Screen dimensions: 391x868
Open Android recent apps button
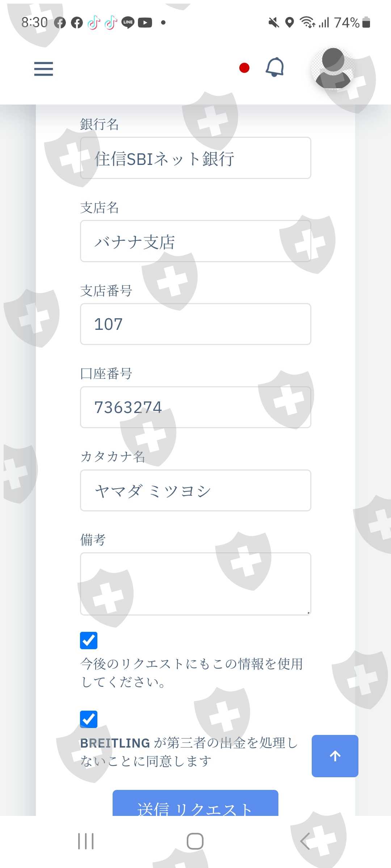(86, 841)
